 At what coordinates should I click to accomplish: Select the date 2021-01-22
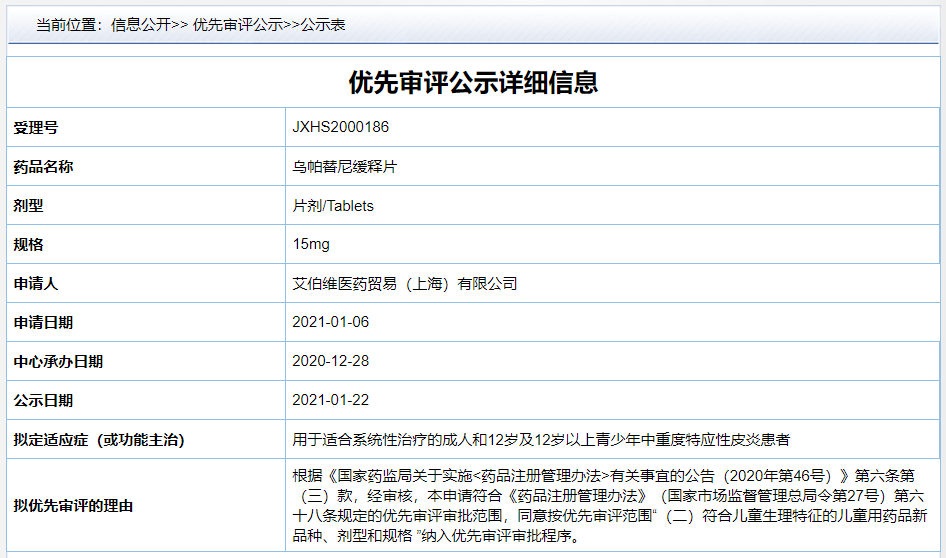click(331, 400)
